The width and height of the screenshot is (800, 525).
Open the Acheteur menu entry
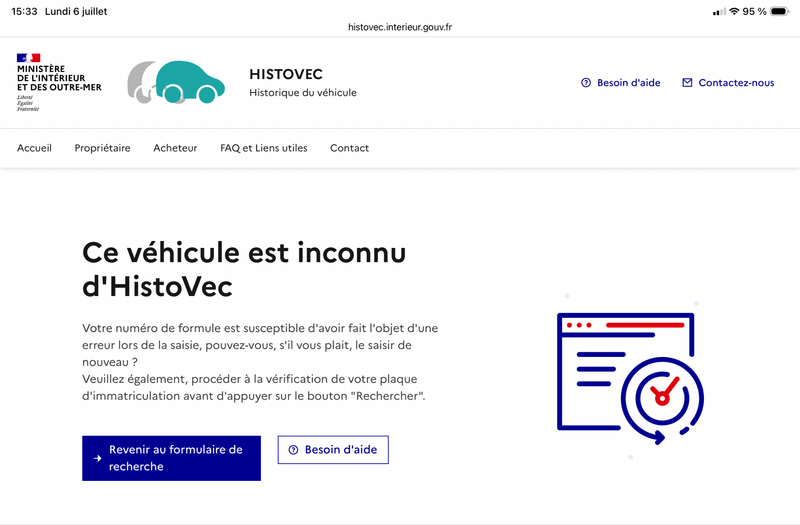[175, 148]
